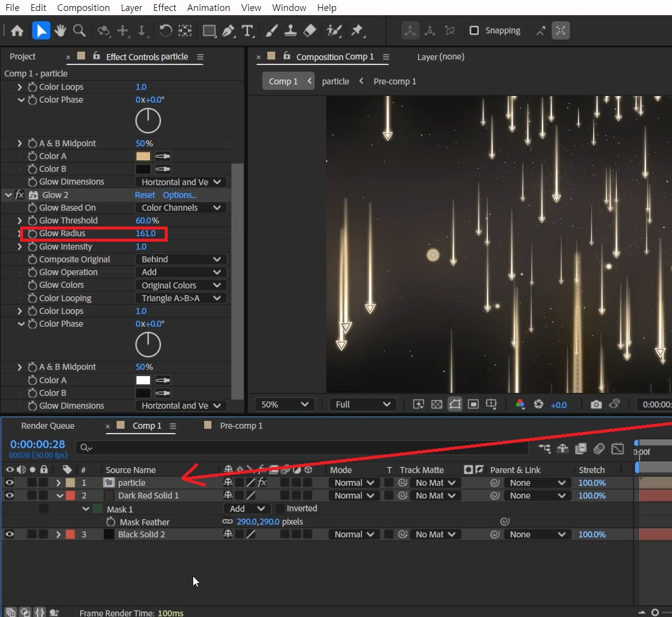This screenshot has height=617, width=672.
Task: Open Mask 1 mode Add dropdown
Action: (247, 508)
